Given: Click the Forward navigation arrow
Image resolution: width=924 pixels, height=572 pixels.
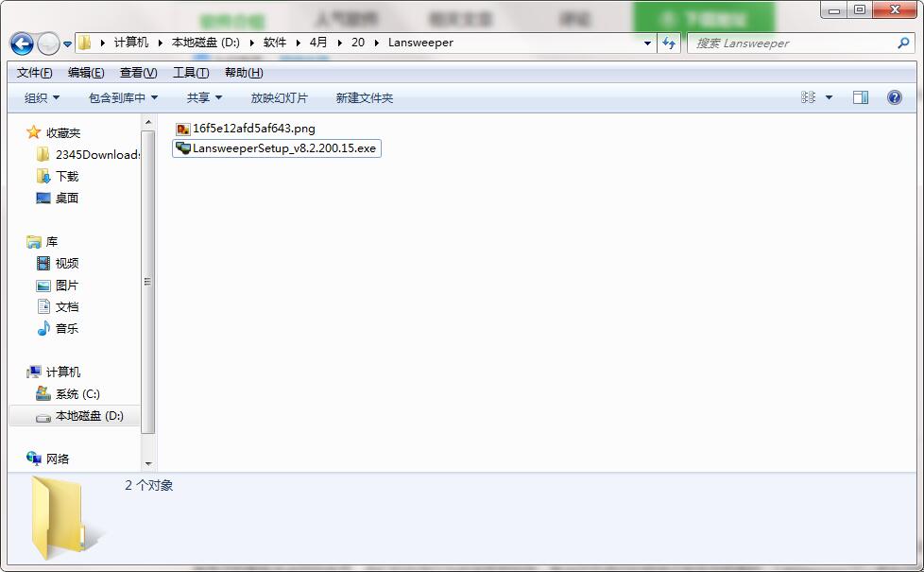Looking at the screenshot, I should coord(48,43).
